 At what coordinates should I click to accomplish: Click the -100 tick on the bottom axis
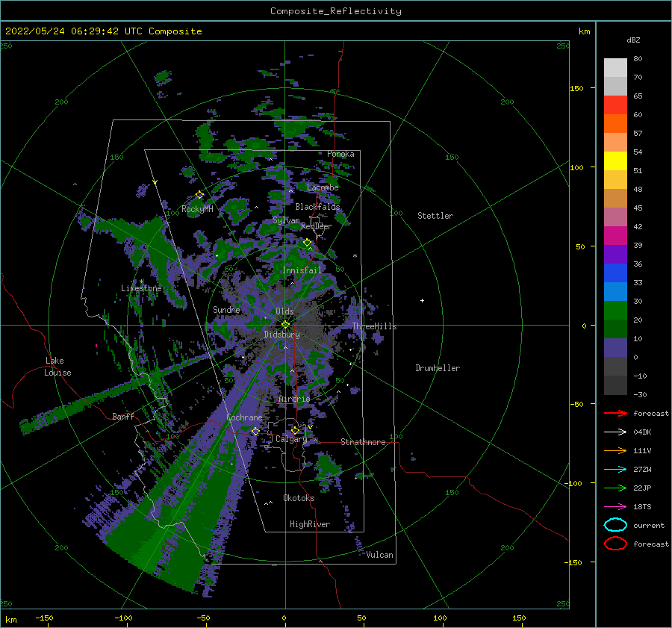coord(123,618)
